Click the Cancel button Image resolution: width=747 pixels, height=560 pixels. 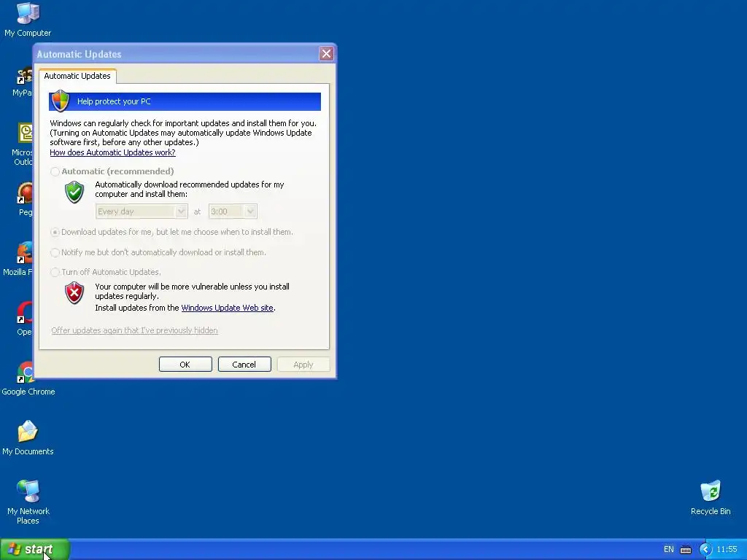244,365
